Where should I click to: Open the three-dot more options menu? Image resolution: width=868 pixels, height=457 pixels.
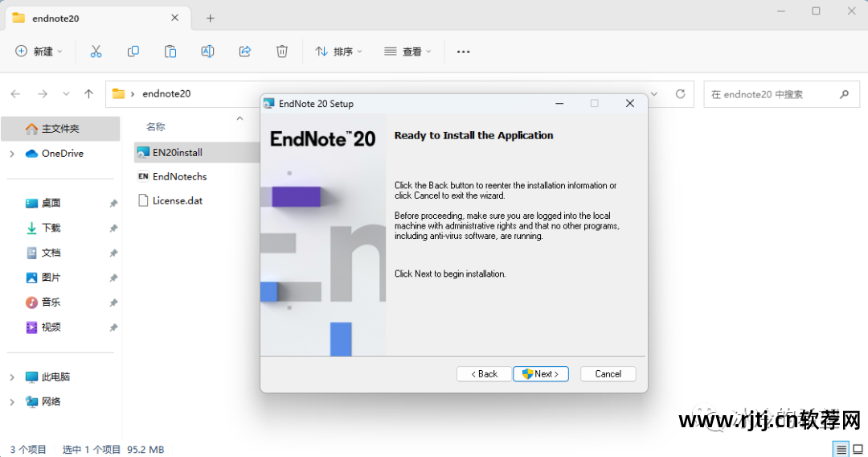464,51
